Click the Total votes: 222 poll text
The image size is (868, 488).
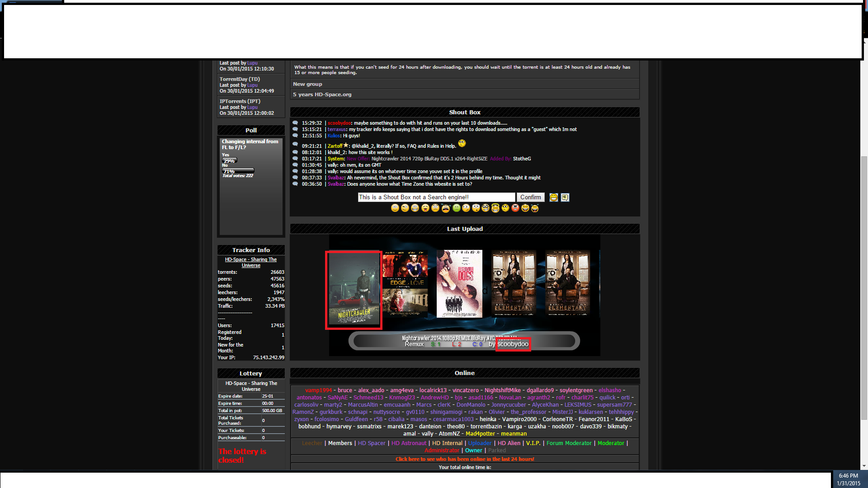[237, 176]
